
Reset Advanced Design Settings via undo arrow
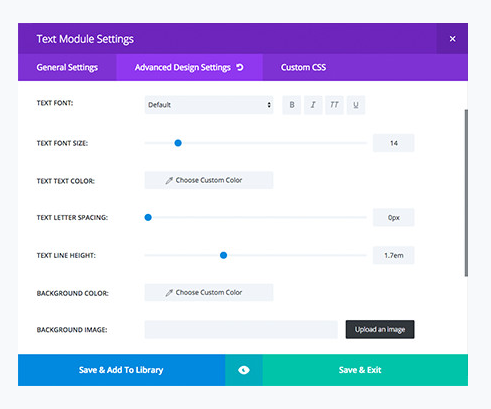tap(240, 67)
